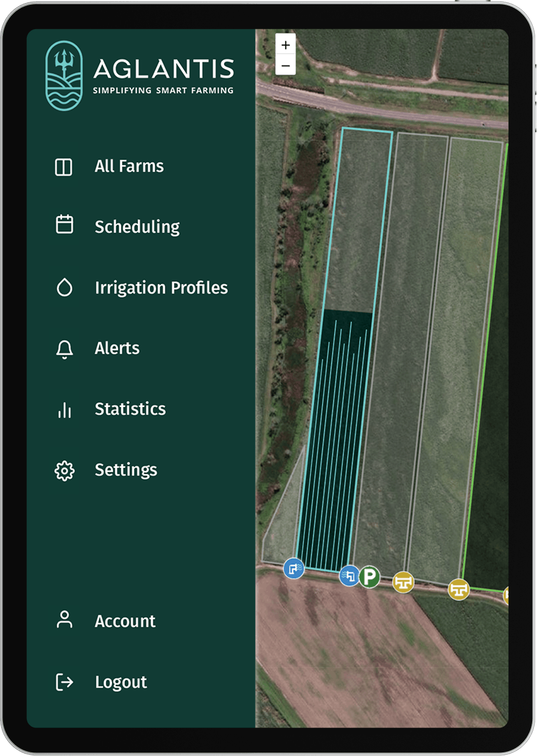This screenshot has width=537, height=756.
Task: Open Account from the sidebar
Action: 125,621
